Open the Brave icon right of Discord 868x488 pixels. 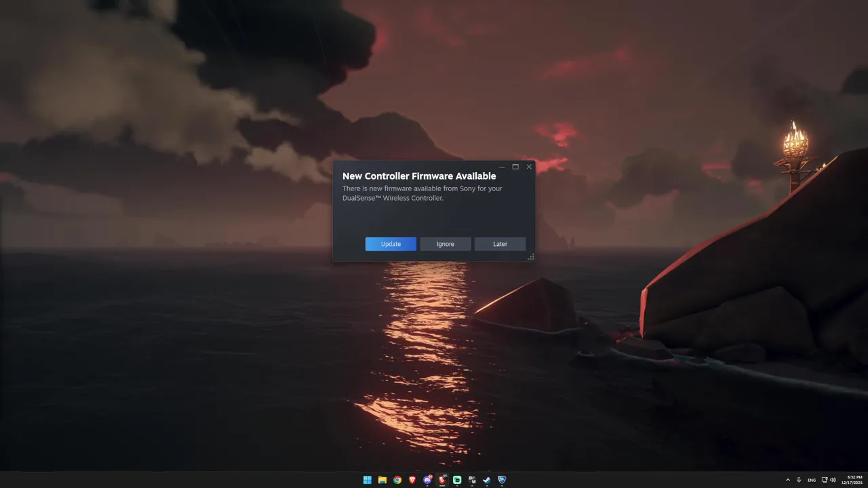pos(442,480)
